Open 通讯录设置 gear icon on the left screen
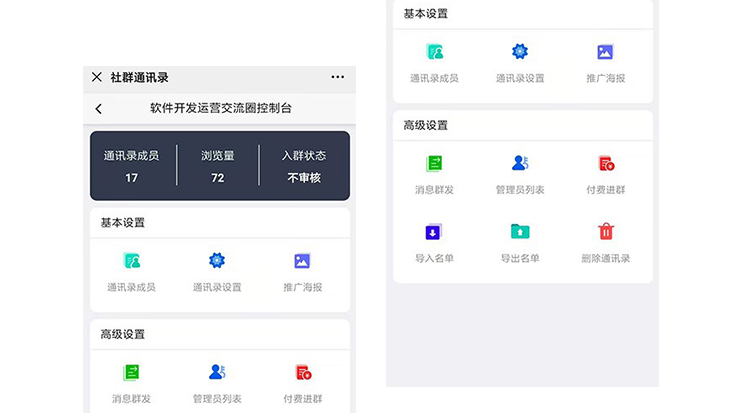Image resolution: width=742 pixels, height=413 pixels. [x=217, y=261]
